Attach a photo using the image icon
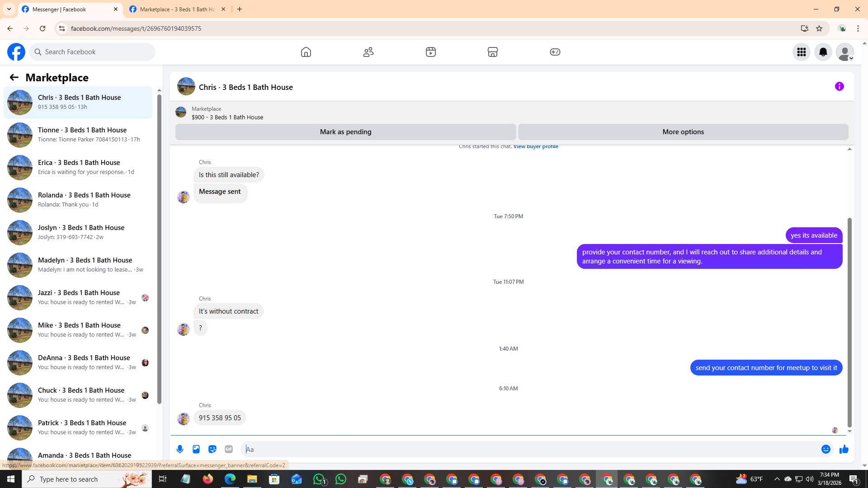Screen dimensions: 868x488 (x=196, y=449)
